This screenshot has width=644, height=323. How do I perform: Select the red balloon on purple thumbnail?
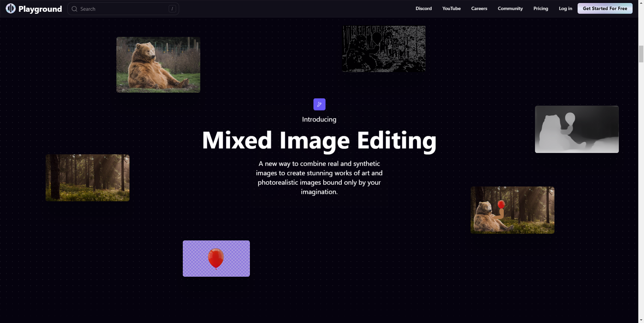[216, 259]
